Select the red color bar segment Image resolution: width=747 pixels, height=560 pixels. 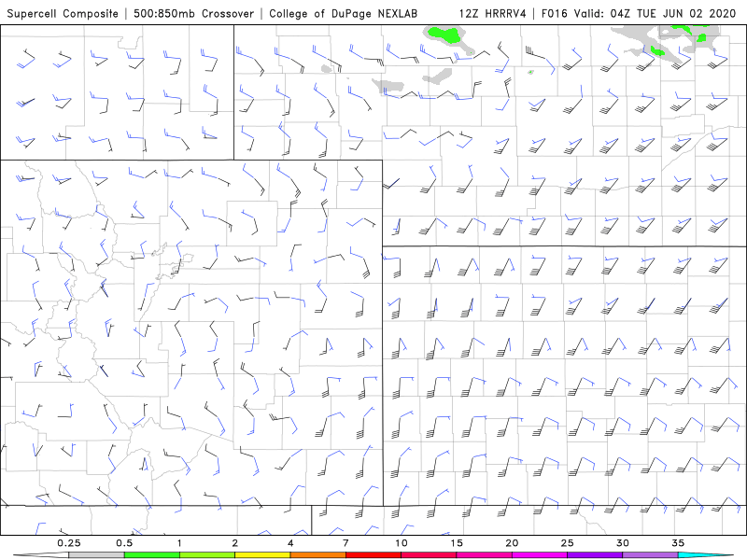(x=373, y=555)
